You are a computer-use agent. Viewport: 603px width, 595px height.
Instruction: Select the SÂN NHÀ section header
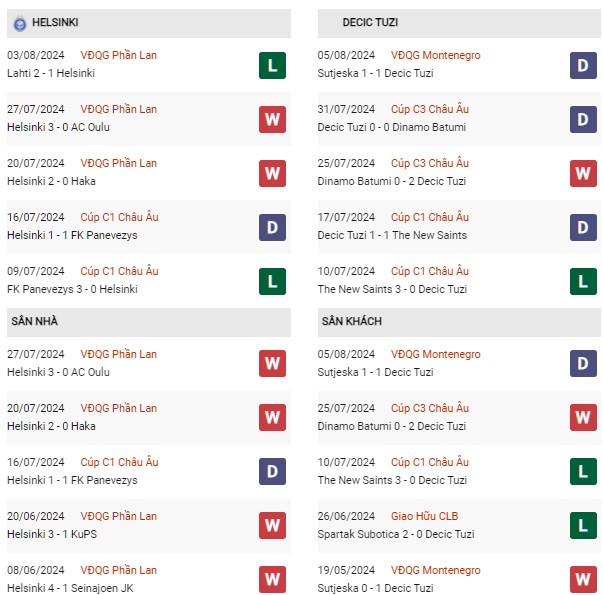[149, 322]
